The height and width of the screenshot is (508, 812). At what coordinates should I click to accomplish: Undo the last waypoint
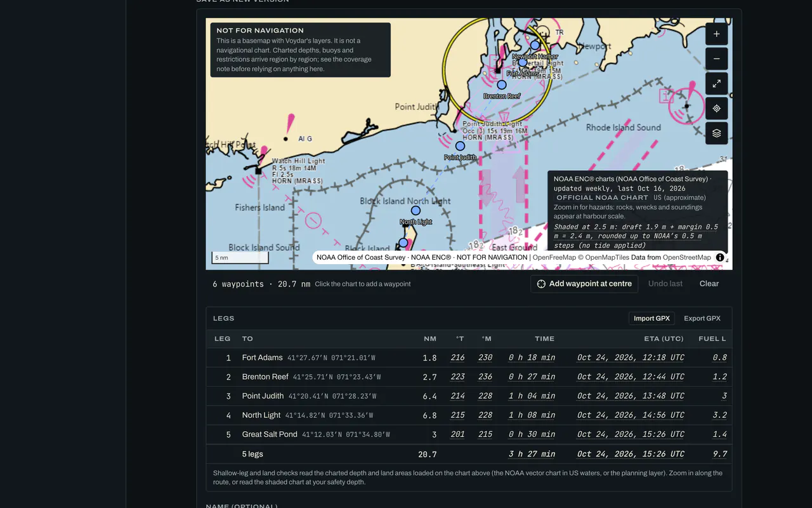coord(665,284)
